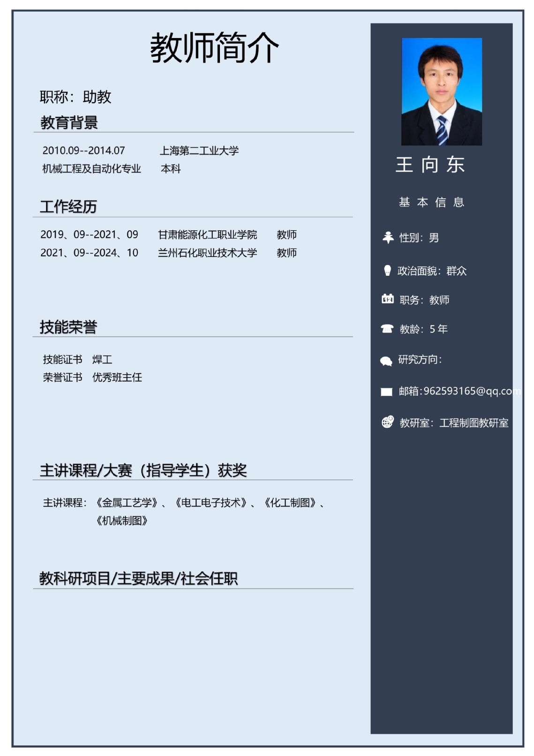Select the 上海第二工业大学 text
Screen dimensions: 534x756
pos(199,151)
